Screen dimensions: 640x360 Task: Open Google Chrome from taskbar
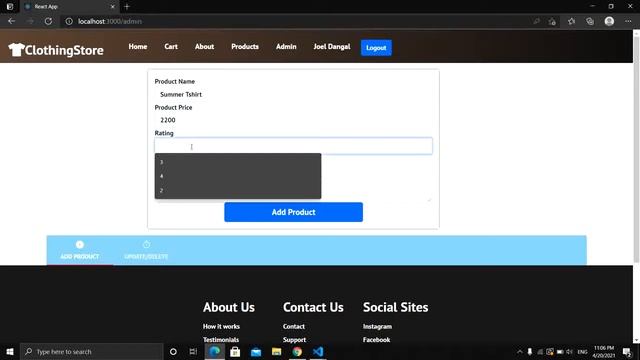(x=297, y=351)
